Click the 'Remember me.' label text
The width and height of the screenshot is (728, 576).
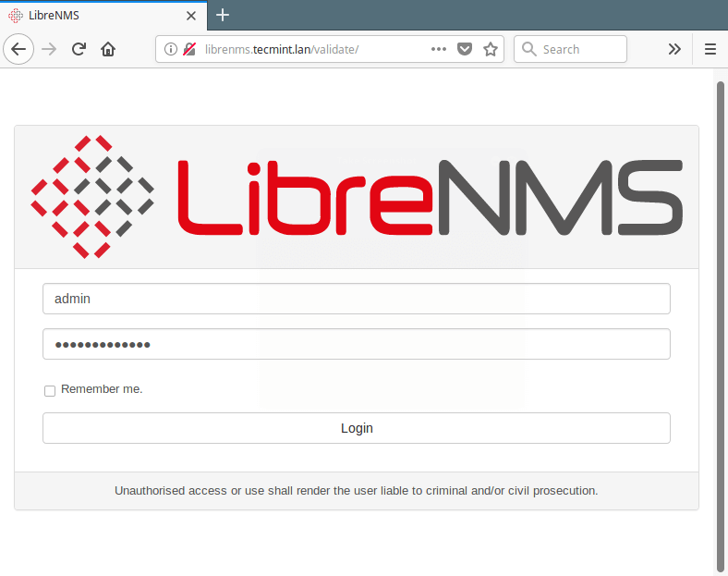tap(102, 389)
